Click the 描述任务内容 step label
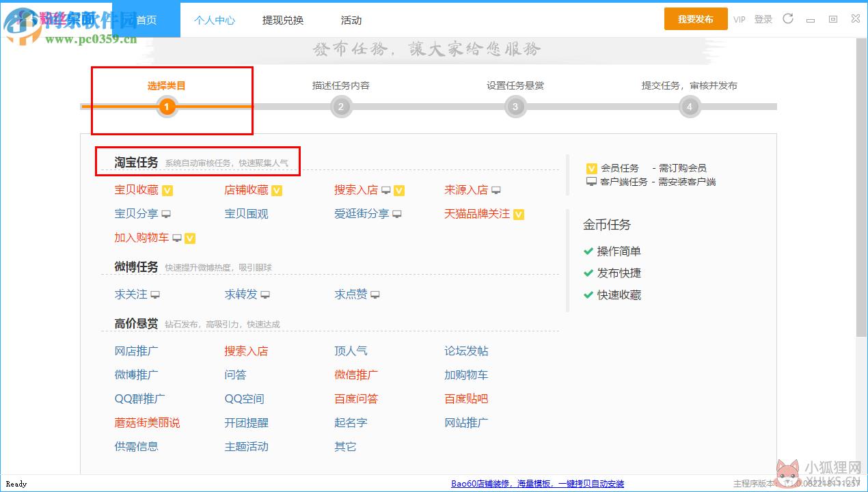Image resolution: width=868 pixels, height=492 pixels. click(x=340, y=85)
